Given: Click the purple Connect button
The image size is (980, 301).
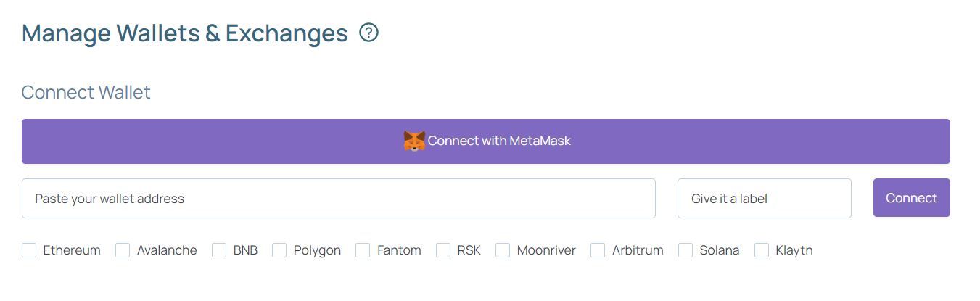Looking at the screenshot, I should point(911,198).
